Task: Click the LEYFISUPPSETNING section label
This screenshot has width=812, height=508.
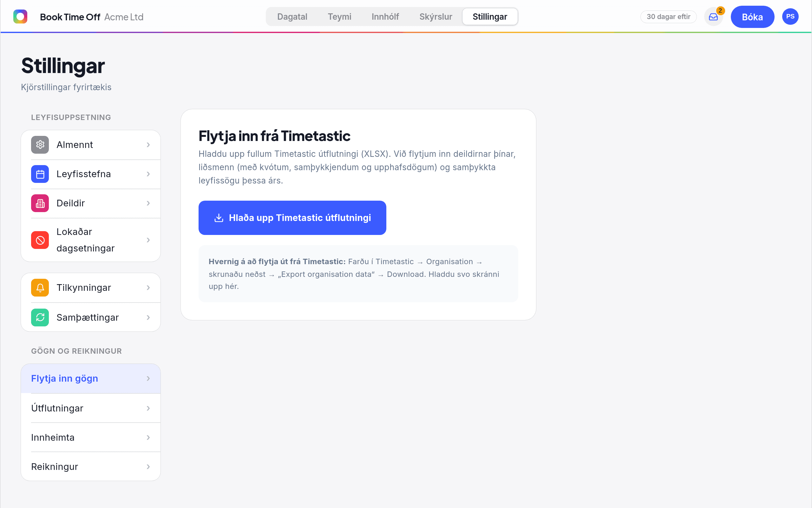Action: [x=71, y=117]
